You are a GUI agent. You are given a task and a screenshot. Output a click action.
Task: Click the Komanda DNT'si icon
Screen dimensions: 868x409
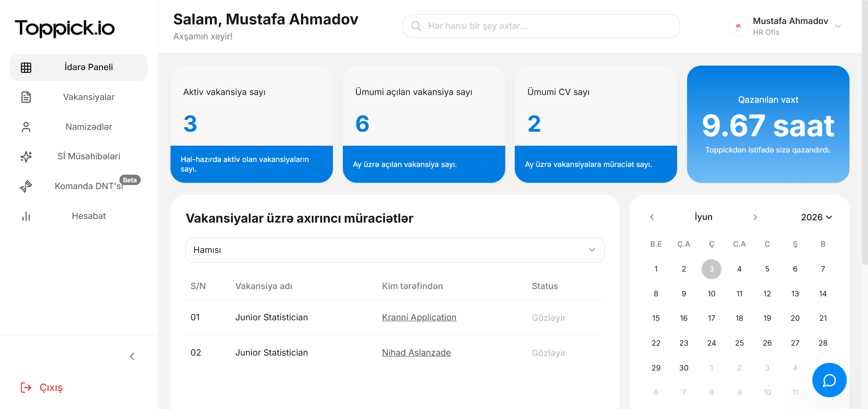coord(26,186)
